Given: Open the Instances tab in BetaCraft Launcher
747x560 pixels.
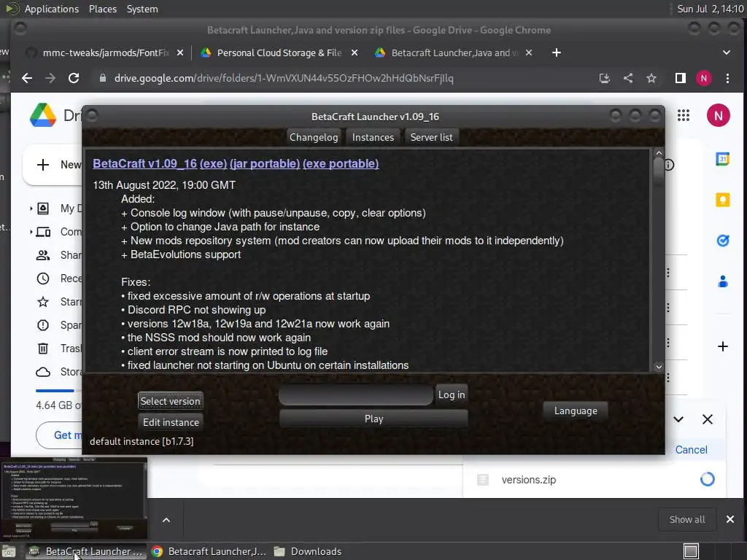Looking at the screenshot, I should pyautogui.click(x=373, y=137).
